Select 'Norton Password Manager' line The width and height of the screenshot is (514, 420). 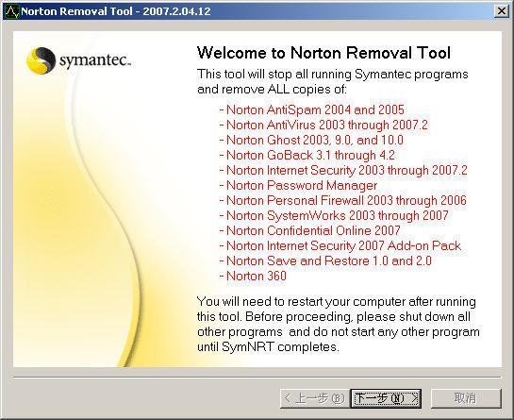[298, 185]
